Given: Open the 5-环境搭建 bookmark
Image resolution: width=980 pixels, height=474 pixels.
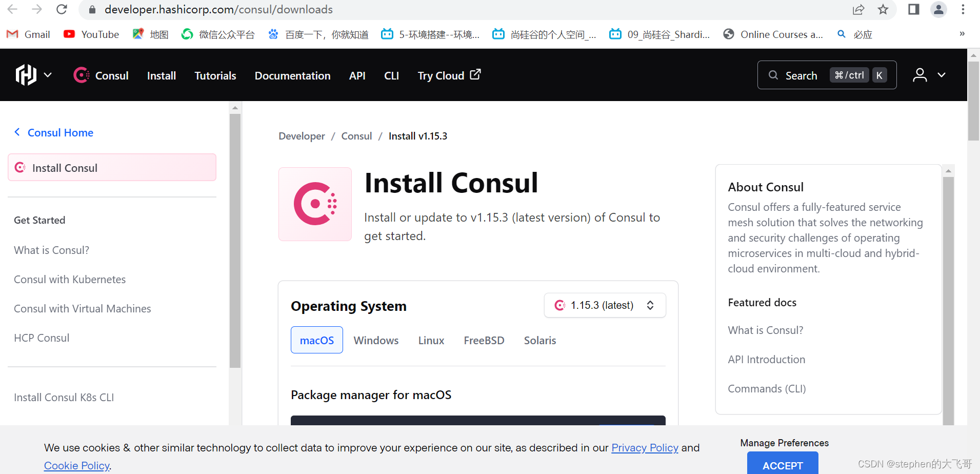Looking at the screenshot, I should pos(431,34).
